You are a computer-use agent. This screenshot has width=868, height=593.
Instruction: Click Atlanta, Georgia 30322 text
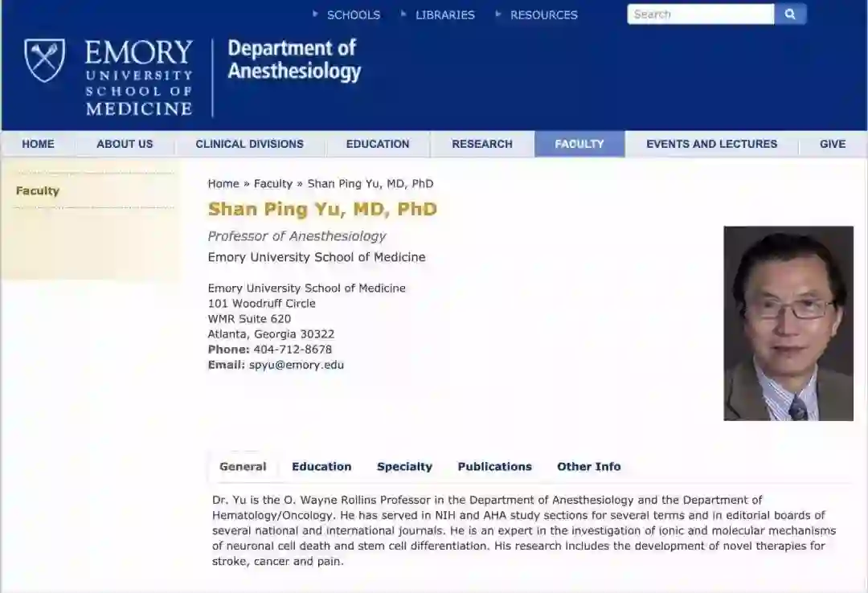click(271, 334)
